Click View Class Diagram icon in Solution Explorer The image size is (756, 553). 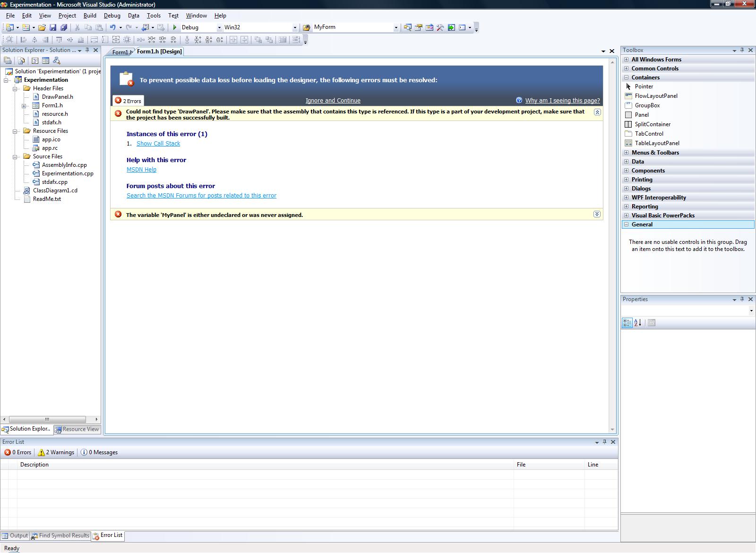(57, 60)
